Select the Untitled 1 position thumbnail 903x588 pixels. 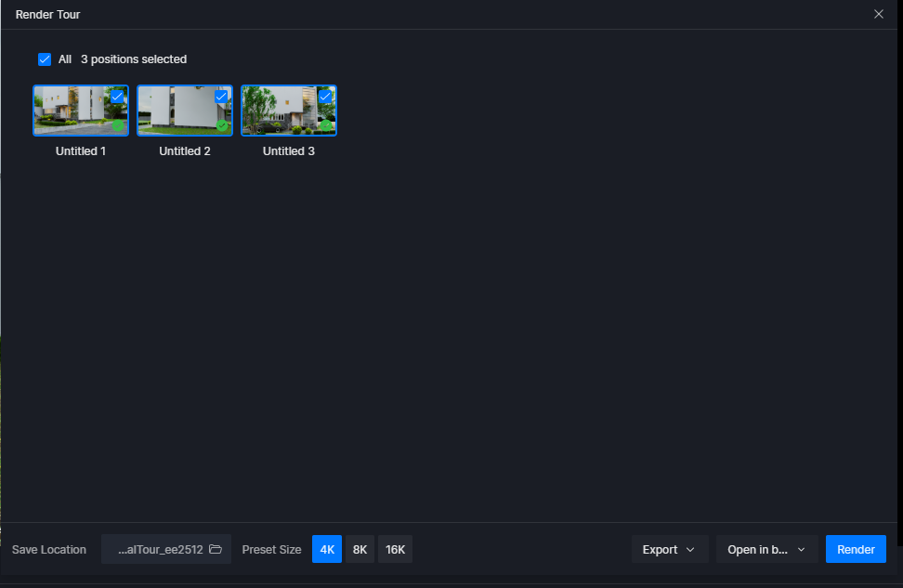click(x=81, y=111)
